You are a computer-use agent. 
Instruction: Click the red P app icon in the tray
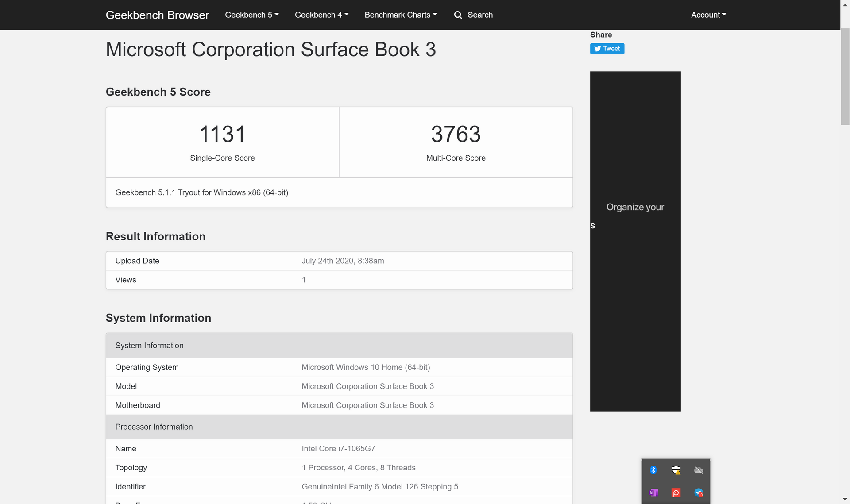click(x=676, y=492)
